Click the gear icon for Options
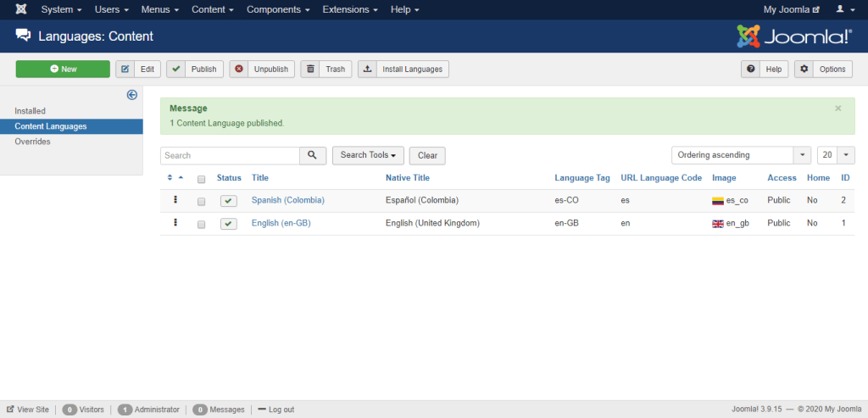This screenshot has width=868, height=418. coord(804,70)
